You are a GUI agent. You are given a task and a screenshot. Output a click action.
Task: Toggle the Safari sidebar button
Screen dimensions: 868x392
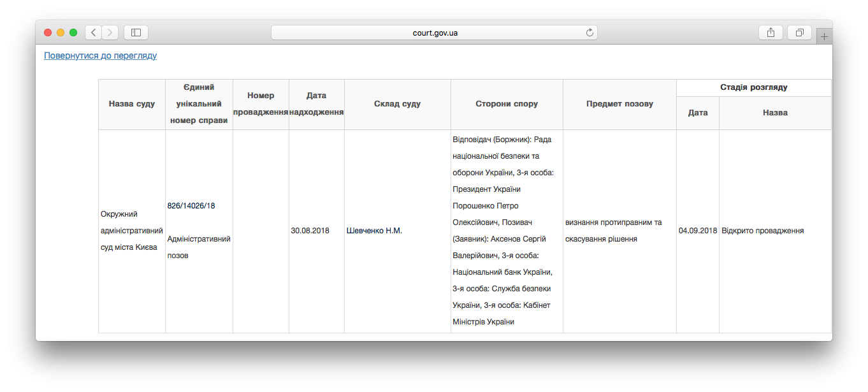[x=136, y=33]
